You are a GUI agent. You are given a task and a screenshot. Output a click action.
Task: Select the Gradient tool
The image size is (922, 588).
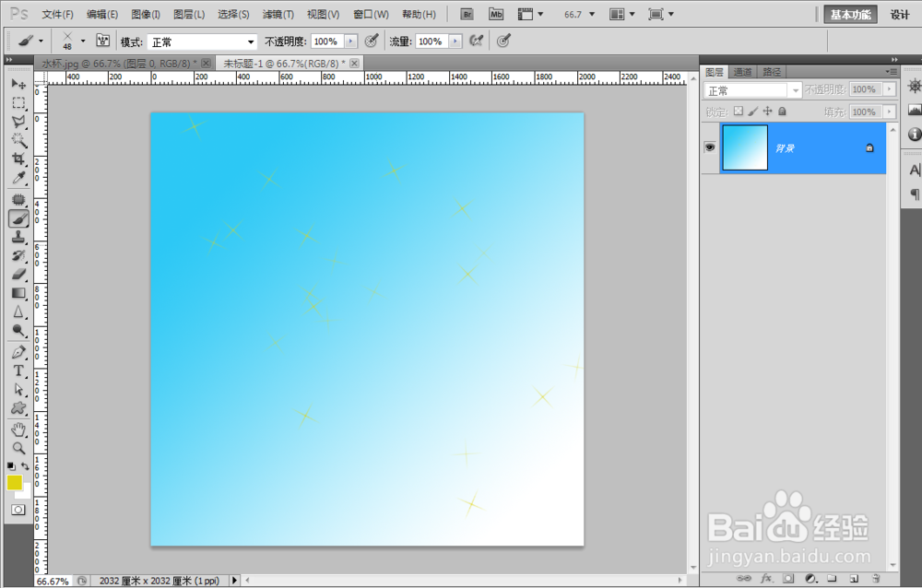tap(18, 293)
